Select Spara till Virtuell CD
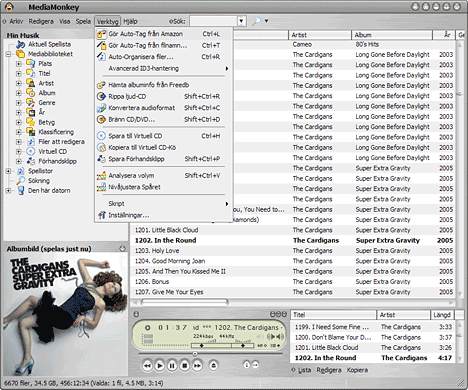Screen dimensions: 468x390 (163, 136)
